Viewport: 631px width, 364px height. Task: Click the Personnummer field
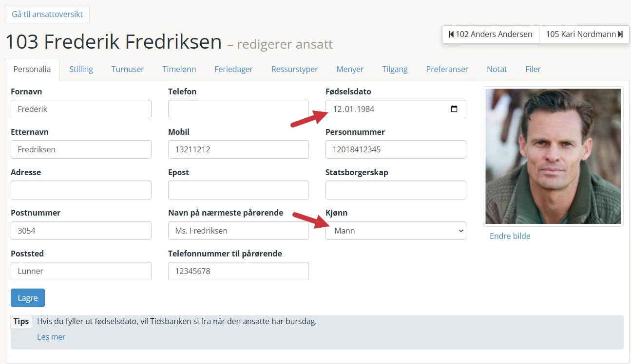(x=396, y=149)
